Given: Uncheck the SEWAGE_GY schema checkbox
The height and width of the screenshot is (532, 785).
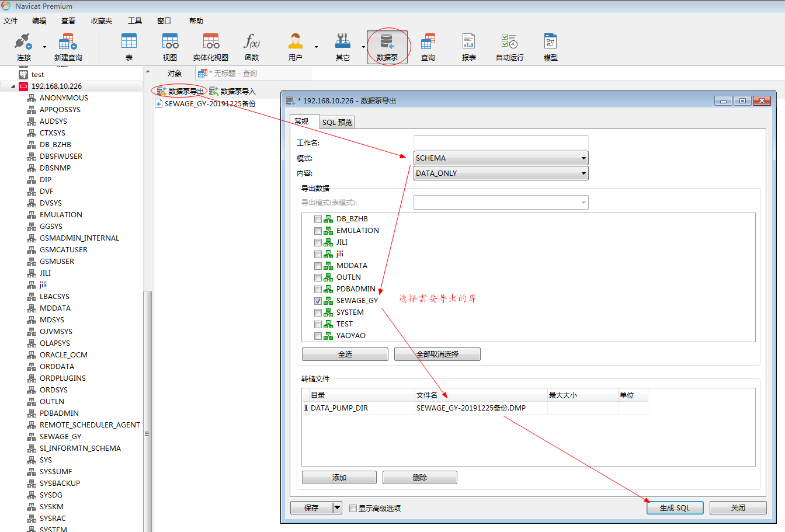Looking at the screenshot, I should pyautogui.click(x=318, y=301).
